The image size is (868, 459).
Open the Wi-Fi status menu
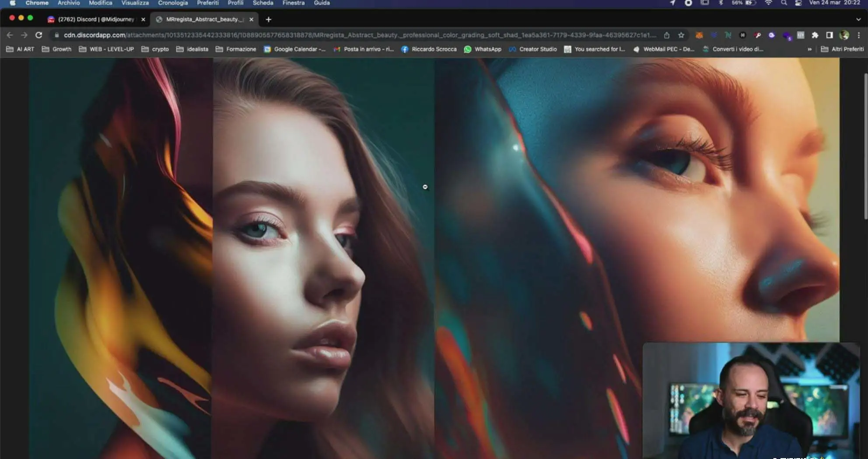pos(768,3)
